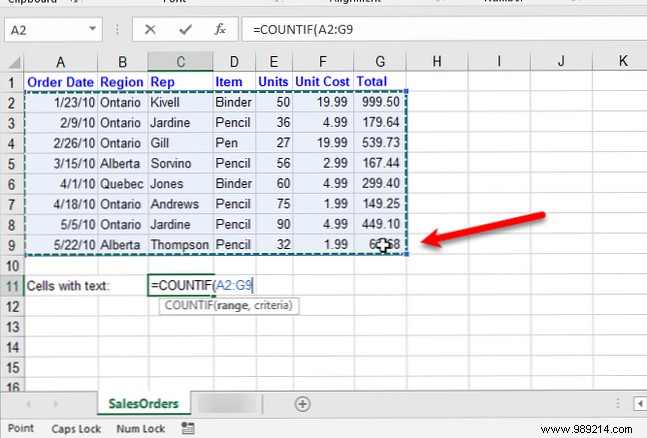Select column A header
This screenshot has width=647, height=438.
pos(61,62)
